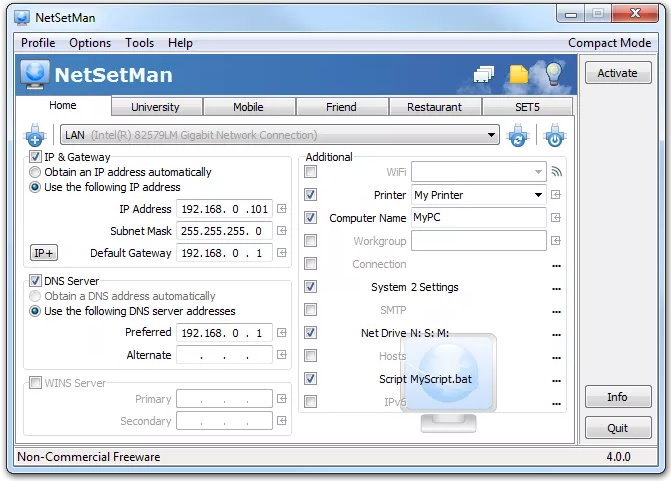Viewport: 671px width, 481px height.
Task: Enable the WiFi checkbox
Action: [311, 172]
